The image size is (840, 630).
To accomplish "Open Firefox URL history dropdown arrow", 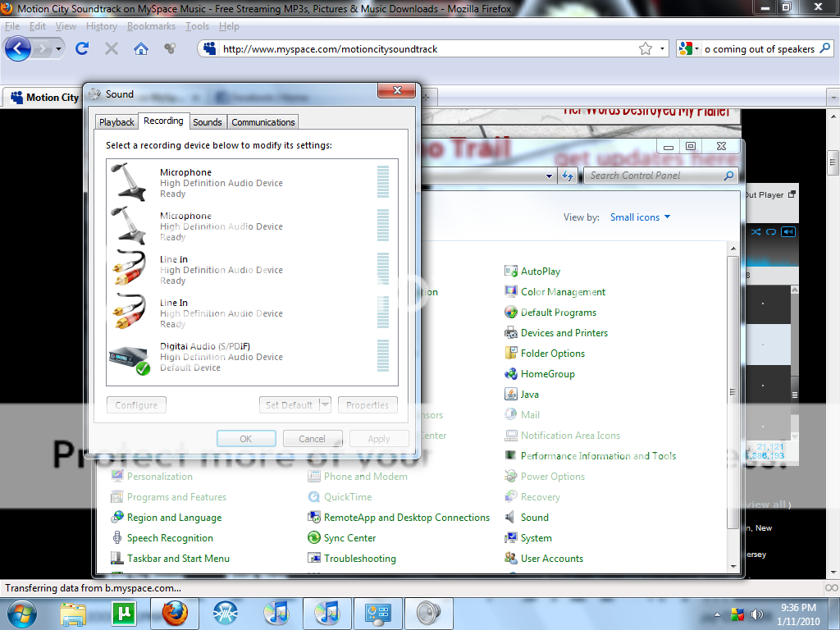I will tap(663, 48).
